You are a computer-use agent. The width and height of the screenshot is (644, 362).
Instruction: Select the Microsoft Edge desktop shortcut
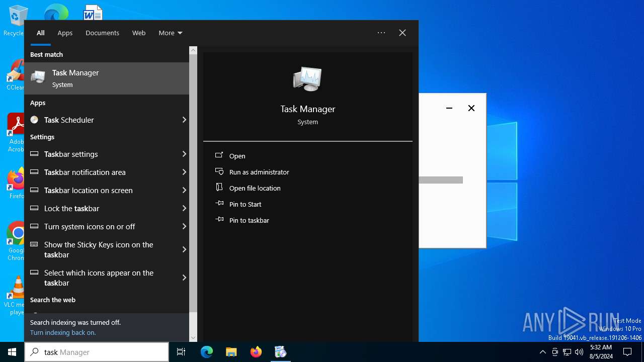coord(56,12)
